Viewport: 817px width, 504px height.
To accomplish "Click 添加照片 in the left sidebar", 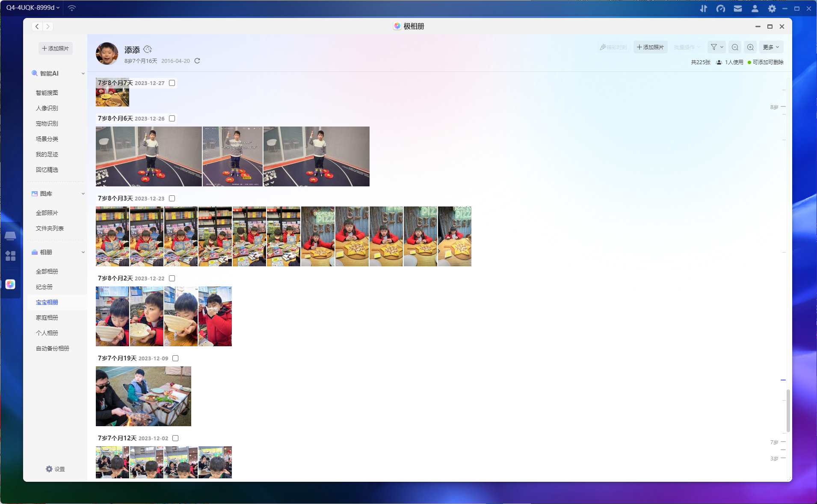I will (x=56, y=48).
